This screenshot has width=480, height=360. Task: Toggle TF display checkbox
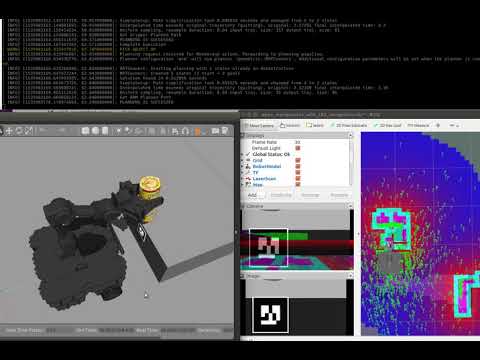point(298,172)
